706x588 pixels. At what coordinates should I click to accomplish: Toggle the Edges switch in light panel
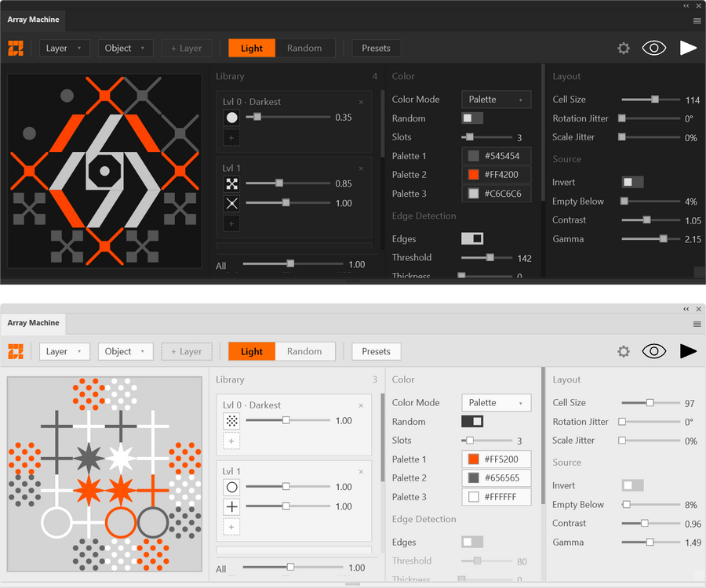click(472, 542)
